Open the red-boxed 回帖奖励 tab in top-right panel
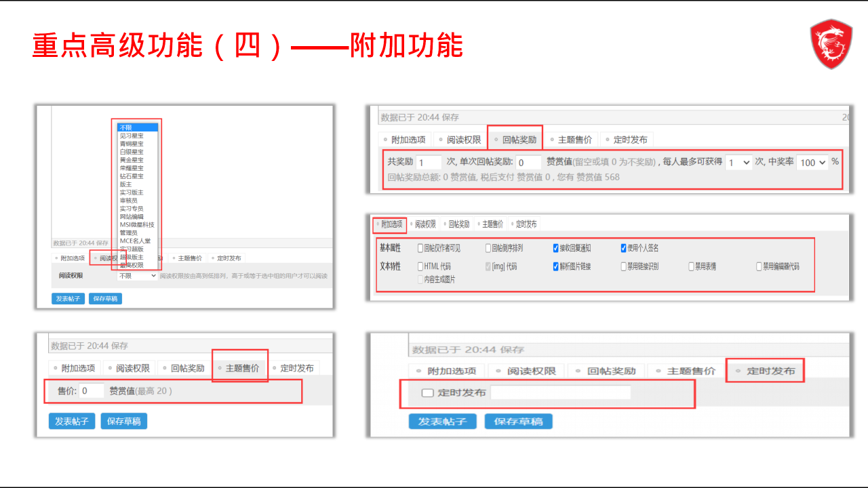 [x=515, y=140]
